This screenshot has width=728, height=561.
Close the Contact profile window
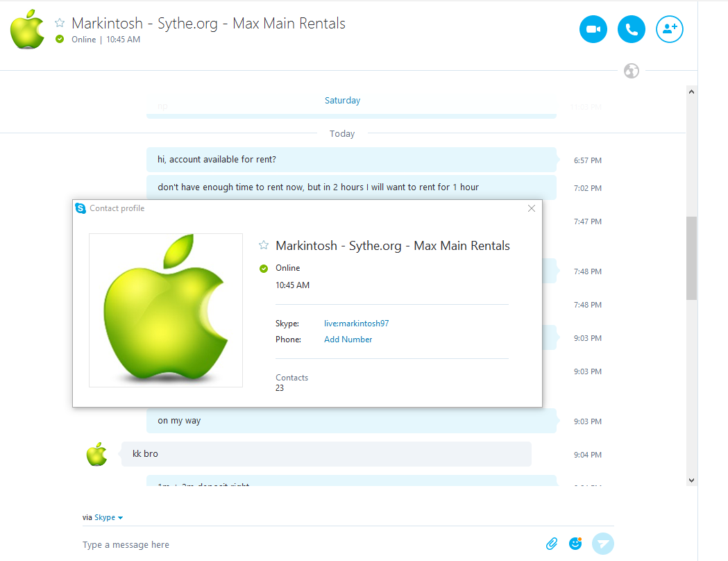click(532, 208)
